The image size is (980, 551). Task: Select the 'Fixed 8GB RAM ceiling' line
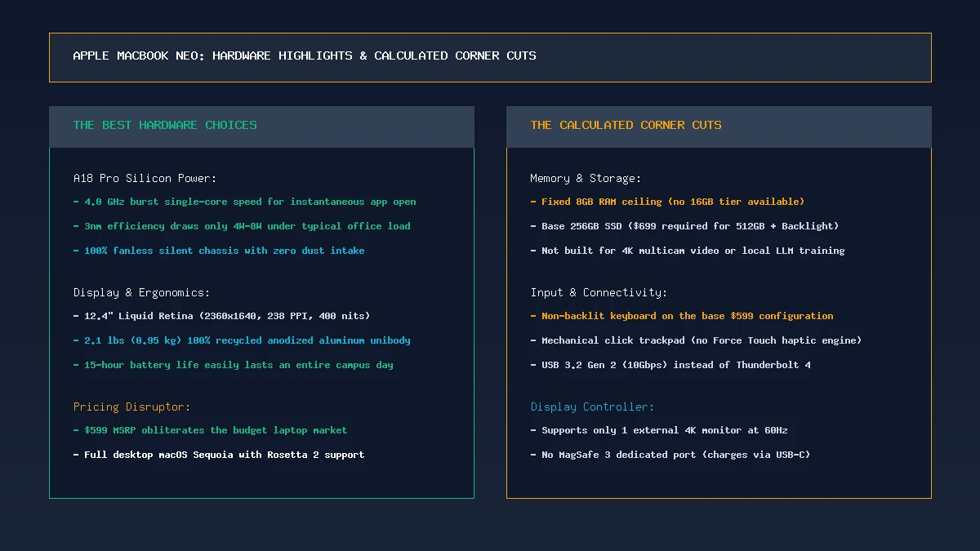[667, 202]
